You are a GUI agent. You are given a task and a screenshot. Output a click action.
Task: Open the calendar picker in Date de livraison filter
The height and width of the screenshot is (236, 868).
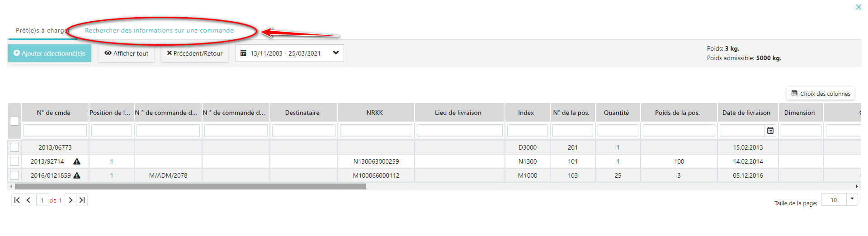[x=770, y=131]
